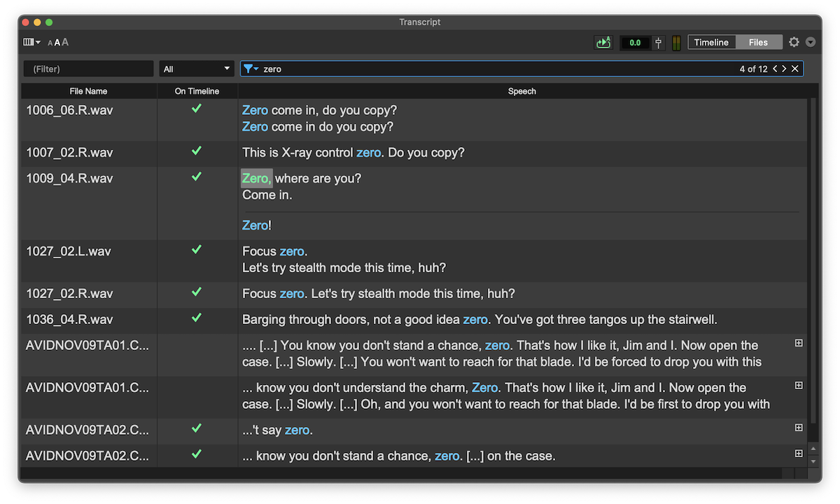Toggle the green auto-play loop button
Screen dimensions: 840x504
pyautogui.click(x=603, y=43)
